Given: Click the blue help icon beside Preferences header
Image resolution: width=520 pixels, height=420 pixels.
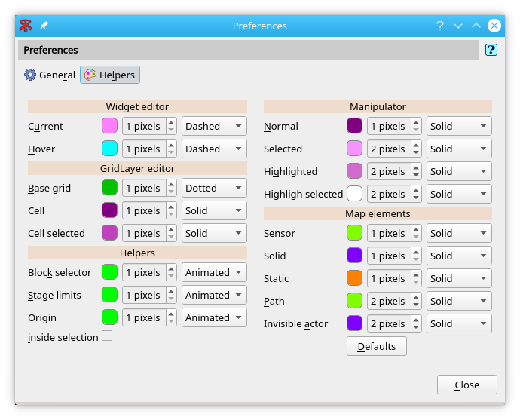Looking at the screenshot, I should 491,50.
